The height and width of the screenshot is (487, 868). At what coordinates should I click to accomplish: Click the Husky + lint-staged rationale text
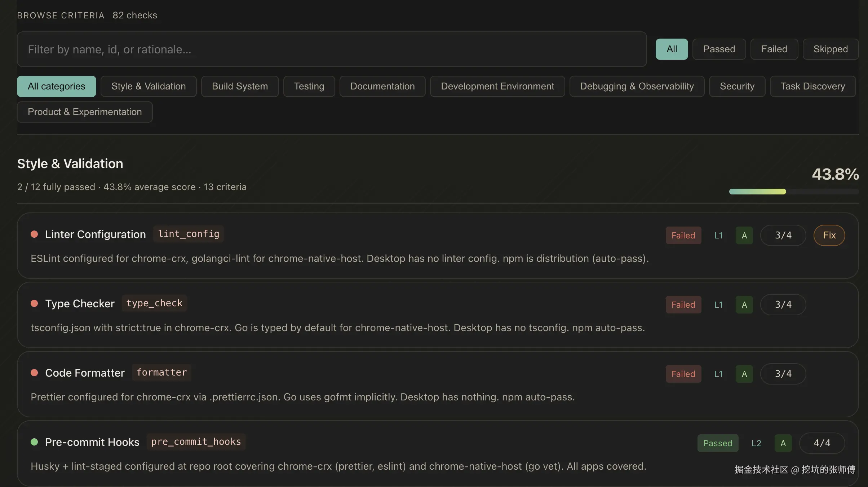(338, 466)
